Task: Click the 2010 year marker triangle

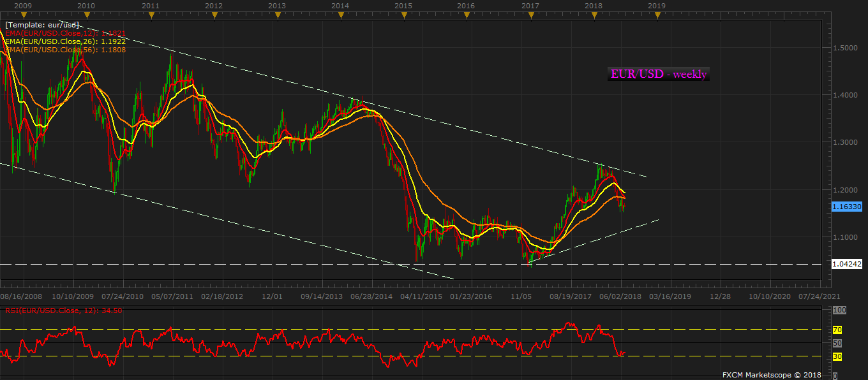Action: 86,15
